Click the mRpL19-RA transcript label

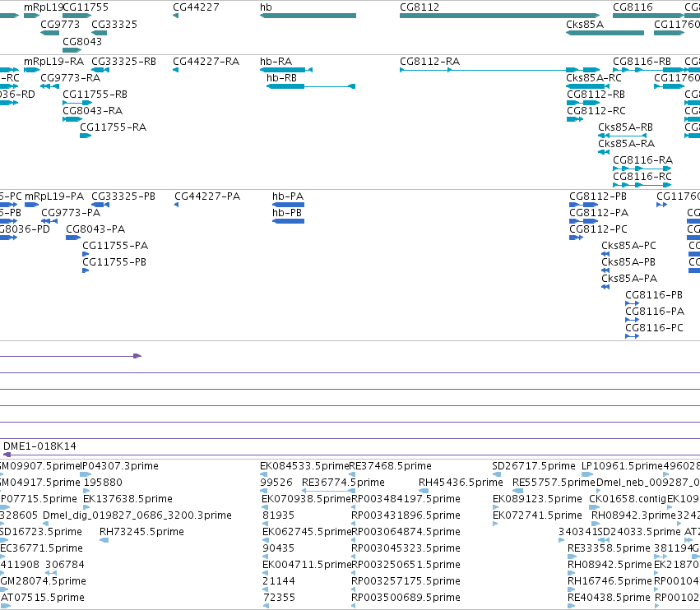[x=53, y=61]
